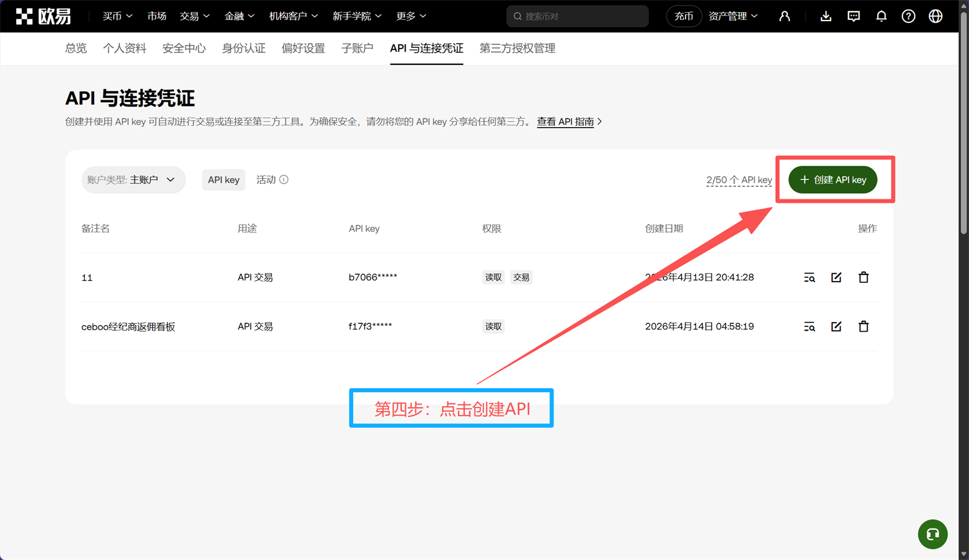Click the b7066***** API key value

tap(373, 277)
